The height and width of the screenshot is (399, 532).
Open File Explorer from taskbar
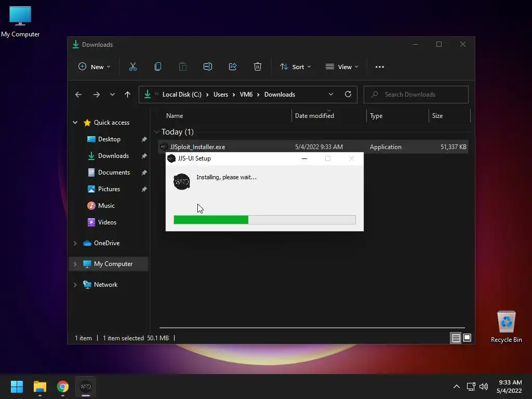click(x=39, y=387)
